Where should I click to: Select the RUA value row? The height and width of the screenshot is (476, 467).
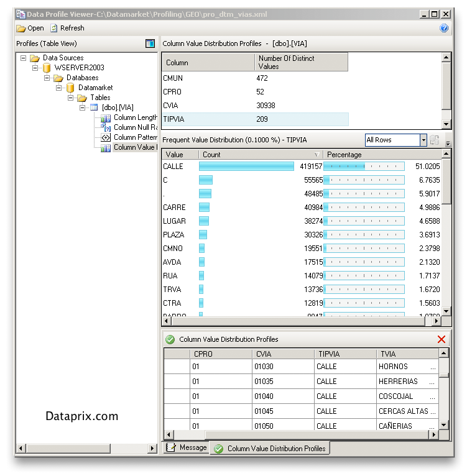(x=302, y=276)
